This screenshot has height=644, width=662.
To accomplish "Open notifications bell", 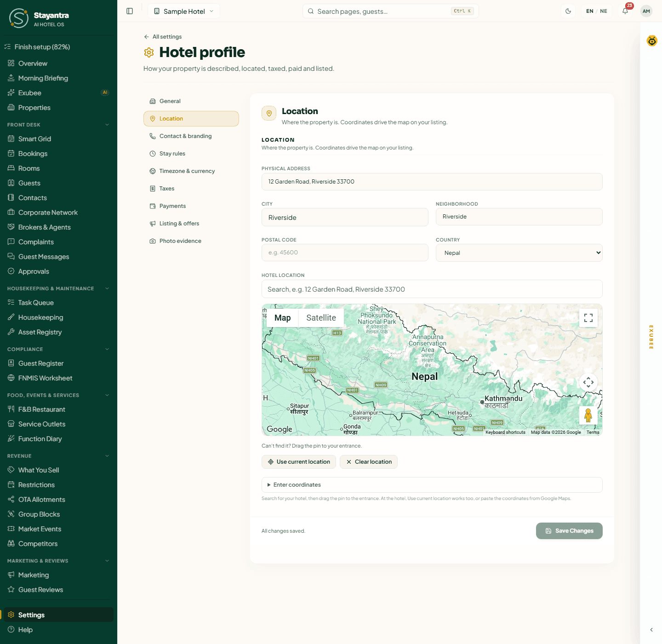I will (x=625, y=11).
